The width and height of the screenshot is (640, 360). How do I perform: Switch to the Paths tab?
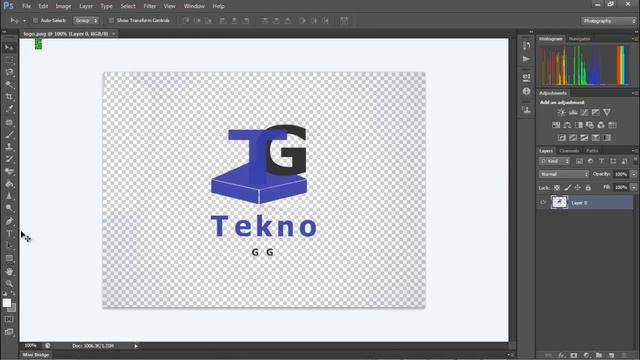tap(592, 151)
